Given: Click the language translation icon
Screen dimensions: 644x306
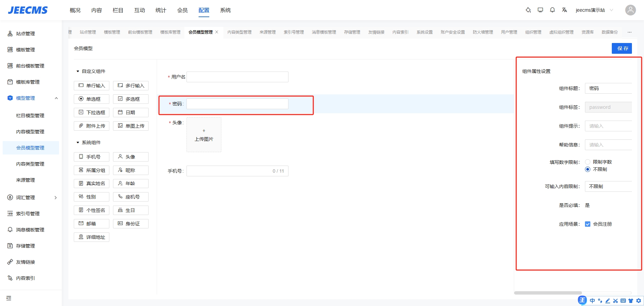Looking at the screenshot, I should tap(565, 10).
